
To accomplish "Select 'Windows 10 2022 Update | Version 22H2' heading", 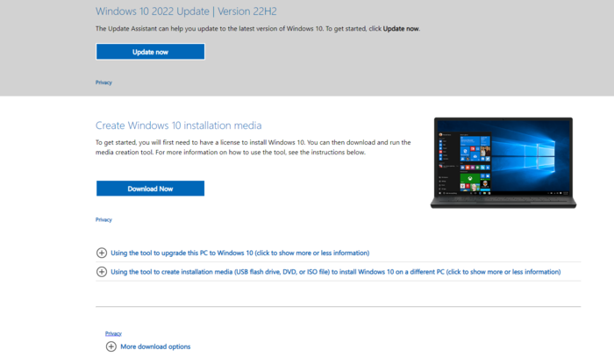I will pos(186,11).
